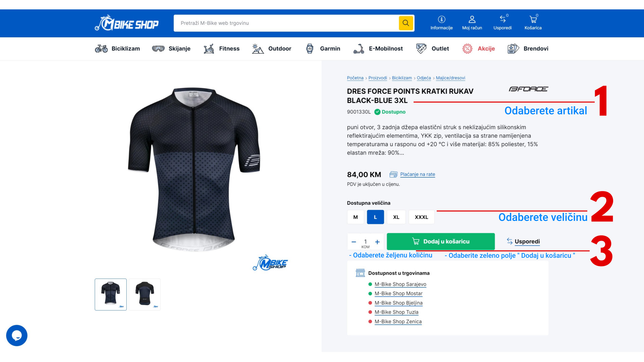This screenshot has width=644, height=362.
Task: Decrease quantity with the minus button
Action: [354, 242]
